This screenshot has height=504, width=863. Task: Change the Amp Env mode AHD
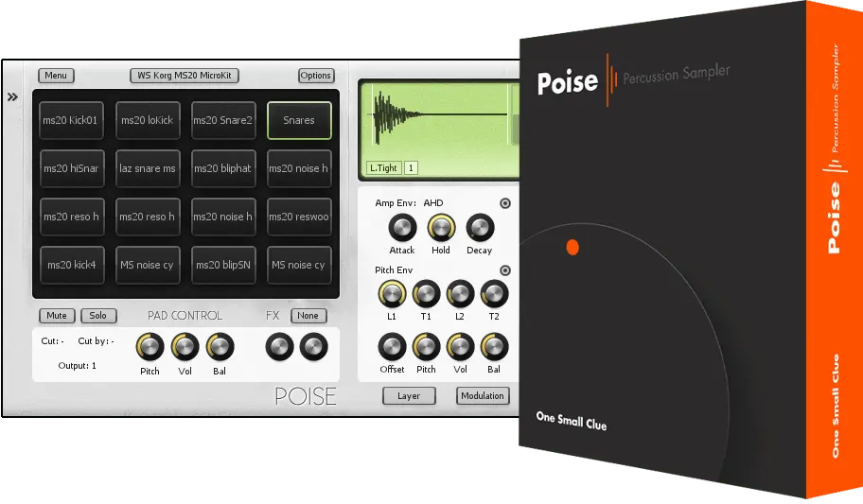pos(433,203)
